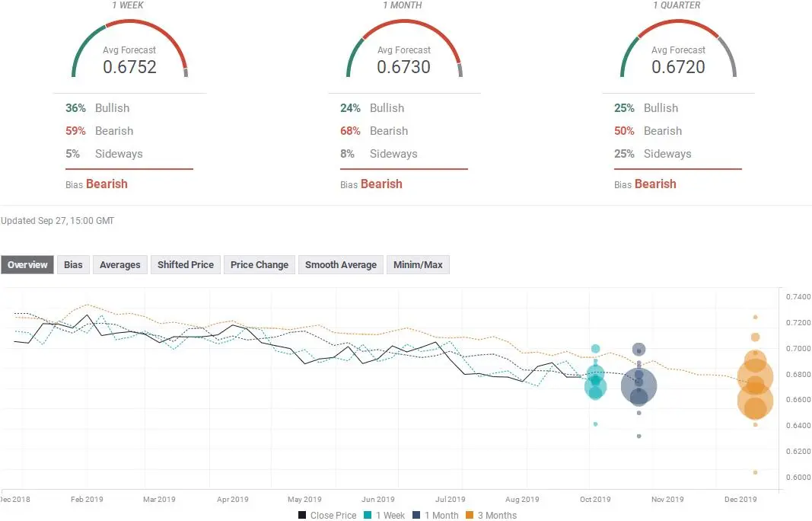The height and width of the screenshot is (521, 812).
Task: Click the large teal 1 Week forecast bubble
Action: click(596, 387)
